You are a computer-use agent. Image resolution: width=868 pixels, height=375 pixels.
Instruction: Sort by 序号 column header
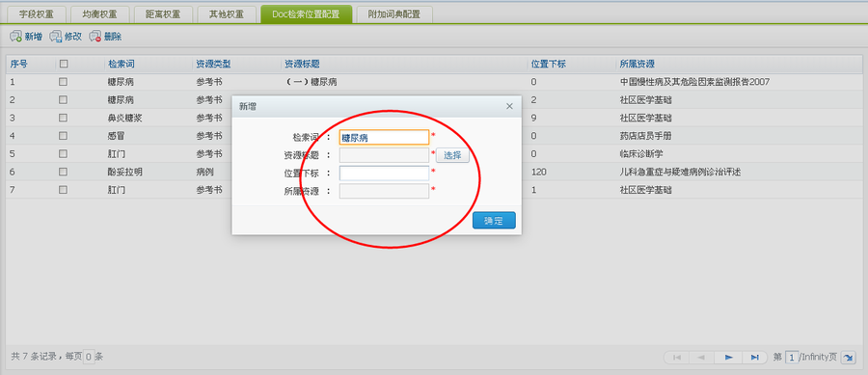pos(19,65)
